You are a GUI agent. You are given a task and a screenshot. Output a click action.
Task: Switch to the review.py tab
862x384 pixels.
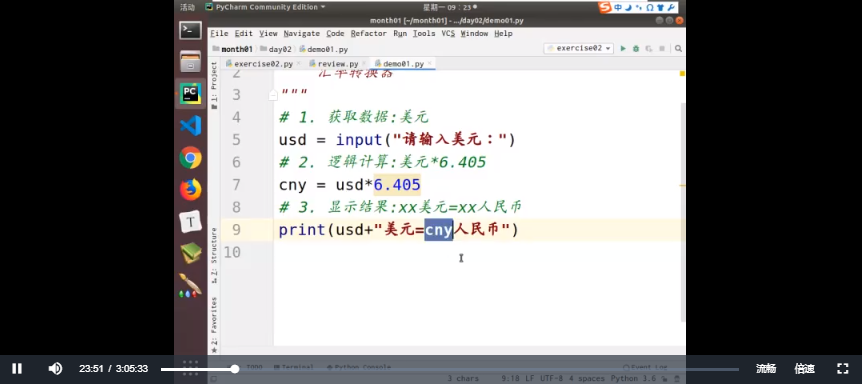click(x=334, y=64)
